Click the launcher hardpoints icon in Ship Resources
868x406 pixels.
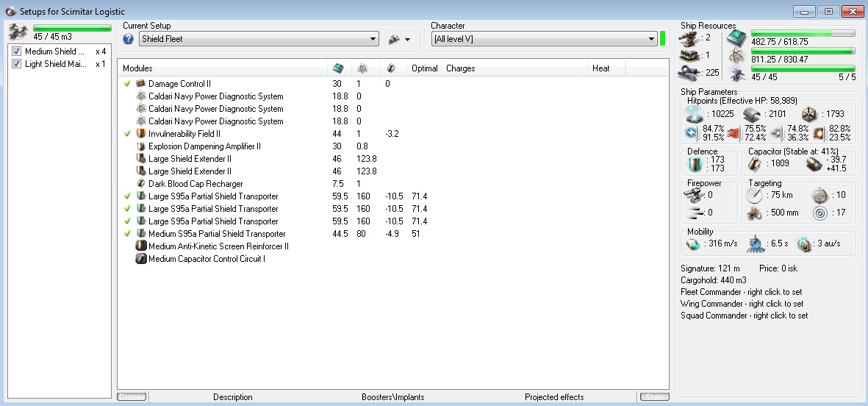click(689, 55)
